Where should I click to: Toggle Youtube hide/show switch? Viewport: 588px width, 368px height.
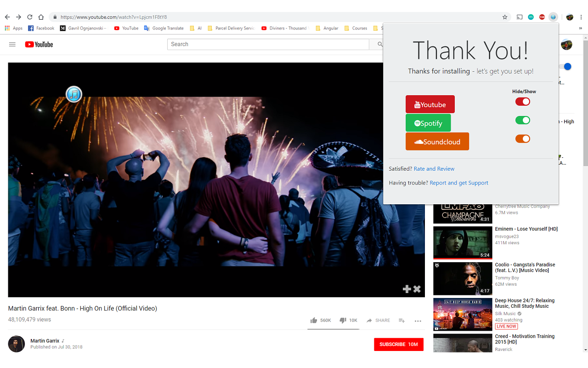(523, 101)
